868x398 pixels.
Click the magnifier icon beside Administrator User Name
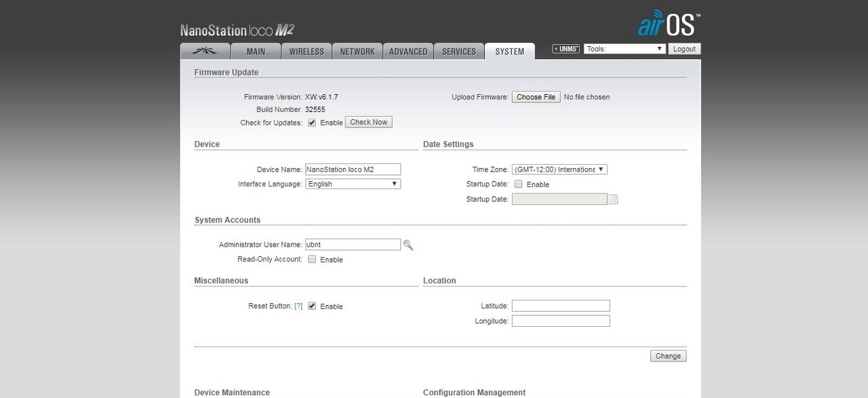408,245
